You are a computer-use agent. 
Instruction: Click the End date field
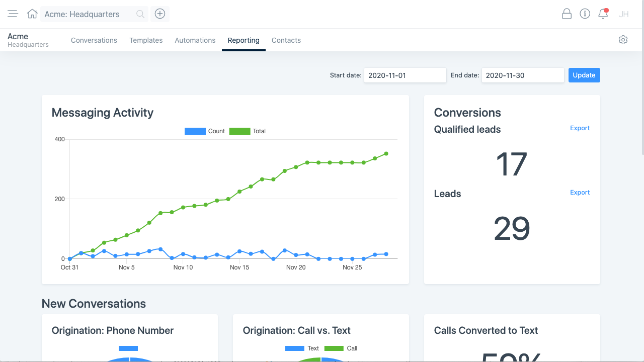(523, 75)
